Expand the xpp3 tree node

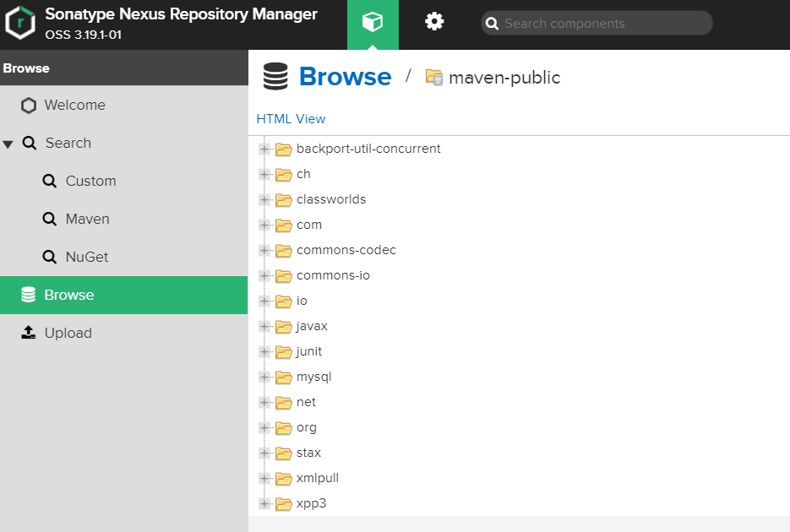coord(264,504)
